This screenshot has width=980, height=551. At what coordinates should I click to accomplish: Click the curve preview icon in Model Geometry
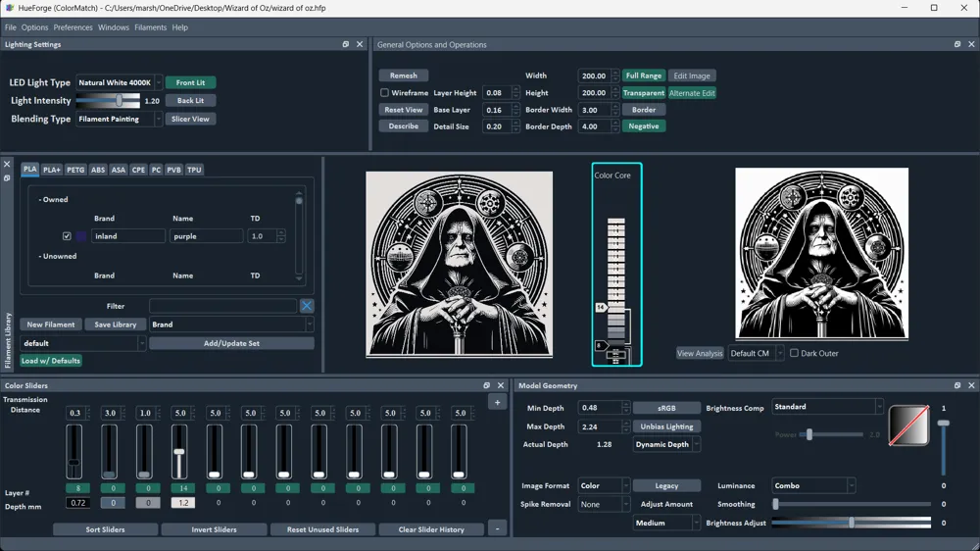click(908, 426)
